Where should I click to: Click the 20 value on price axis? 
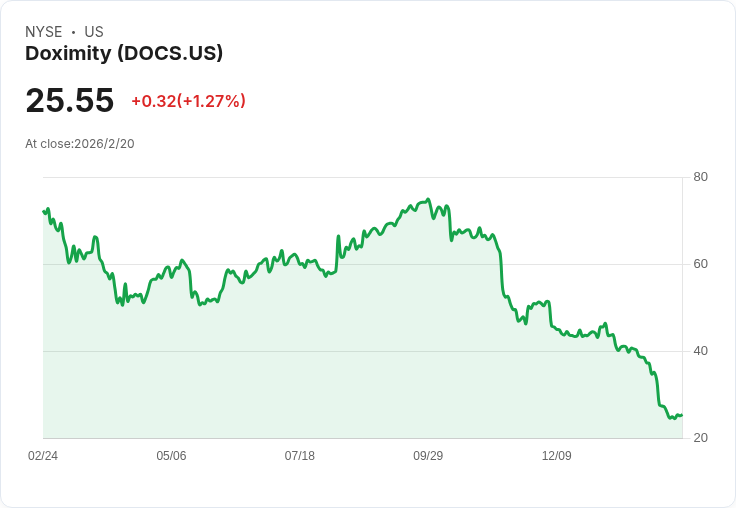coord(700,438)
